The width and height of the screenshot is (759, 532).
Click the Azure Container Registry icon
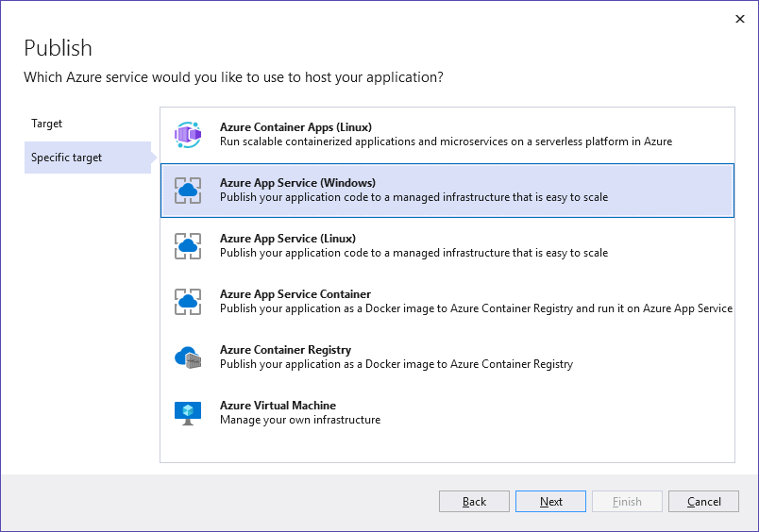188,357
